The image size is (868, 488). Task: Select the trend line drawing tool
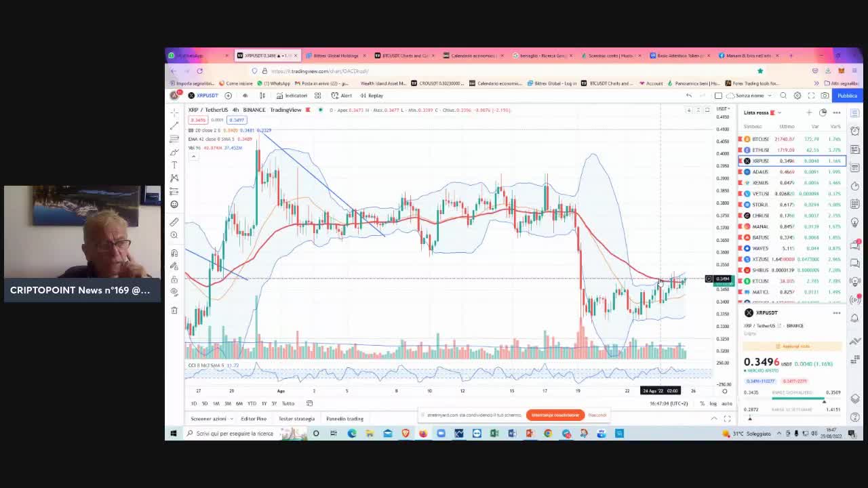tap(174, 125)
